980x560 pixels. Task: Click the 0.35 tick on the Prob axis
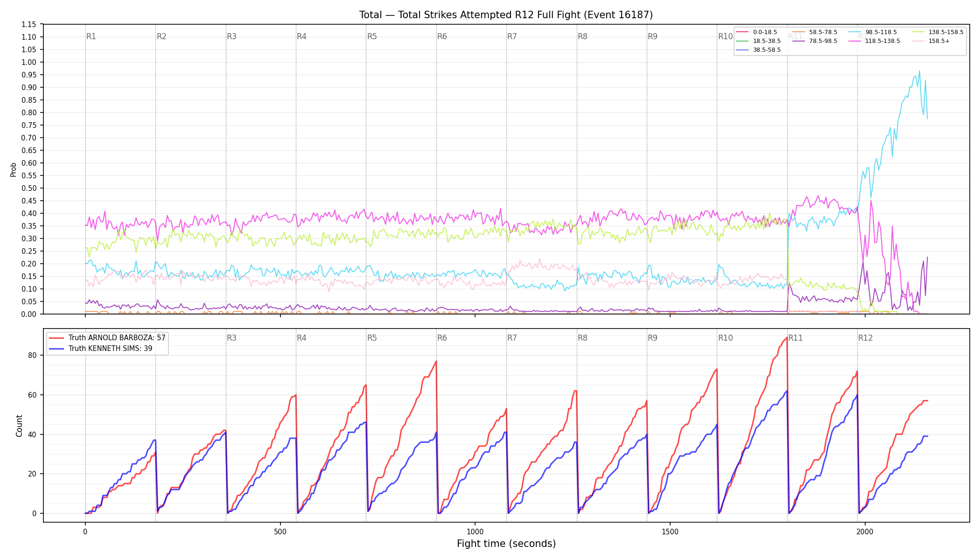tap(29, 226)
